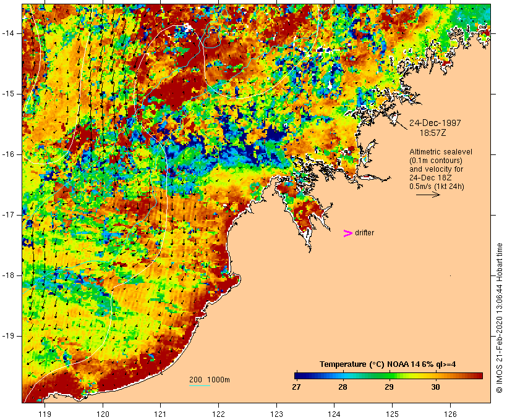
Task: Click the longitude axis label 119
Action: tap(45, 414)
